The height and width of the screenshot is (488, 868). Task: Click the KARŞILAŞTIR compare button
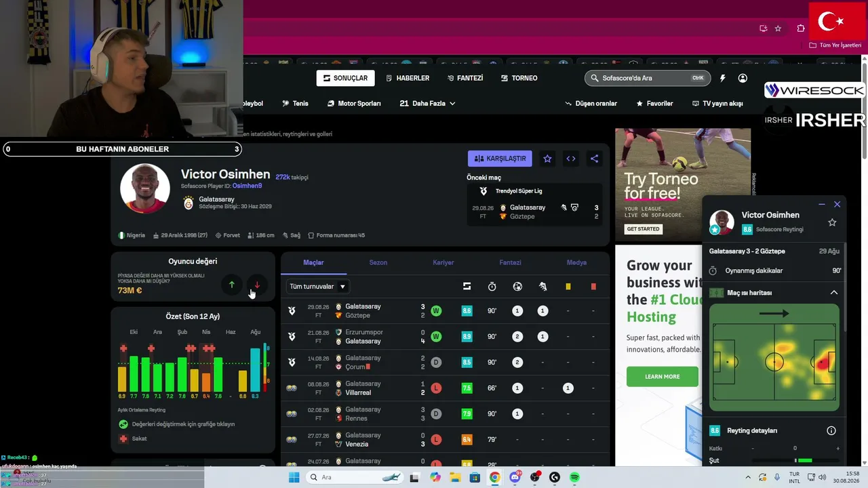(500, 159)
